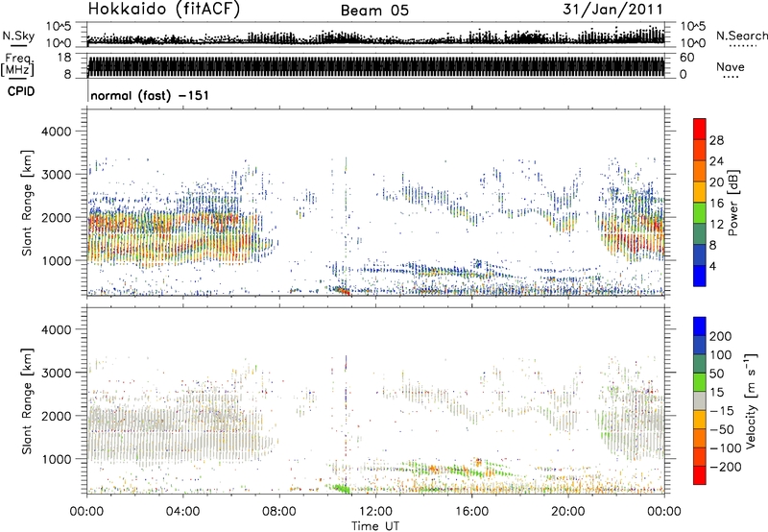
Task: Click the 'N.Search' legend label
Action: click(x=741, y=36)
